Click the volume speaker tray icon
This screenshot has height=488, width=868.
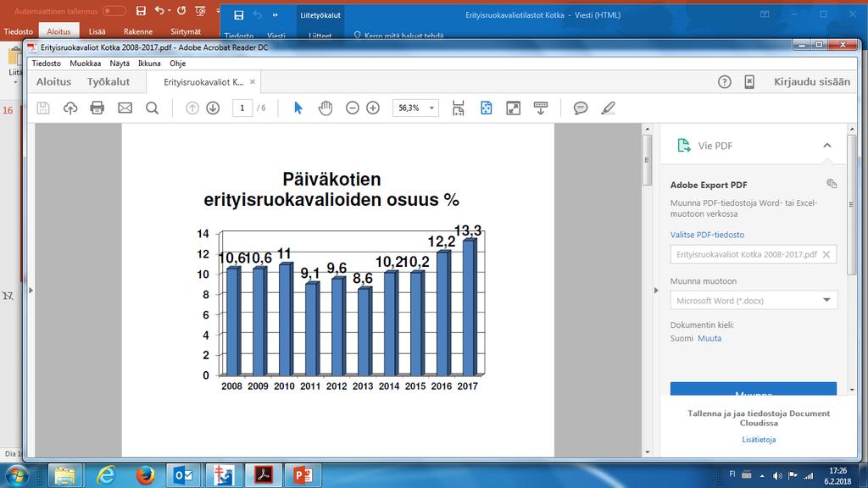(x=777, y=476)
